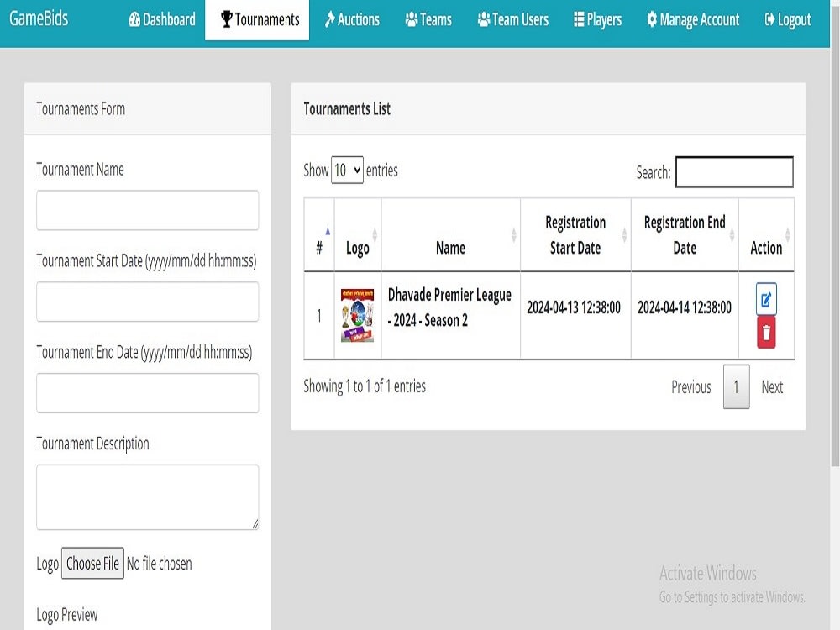Click the No file chosen label
The height and width of the screenshot is (630, 840).
pyautogui.click(x=159, y=564)
